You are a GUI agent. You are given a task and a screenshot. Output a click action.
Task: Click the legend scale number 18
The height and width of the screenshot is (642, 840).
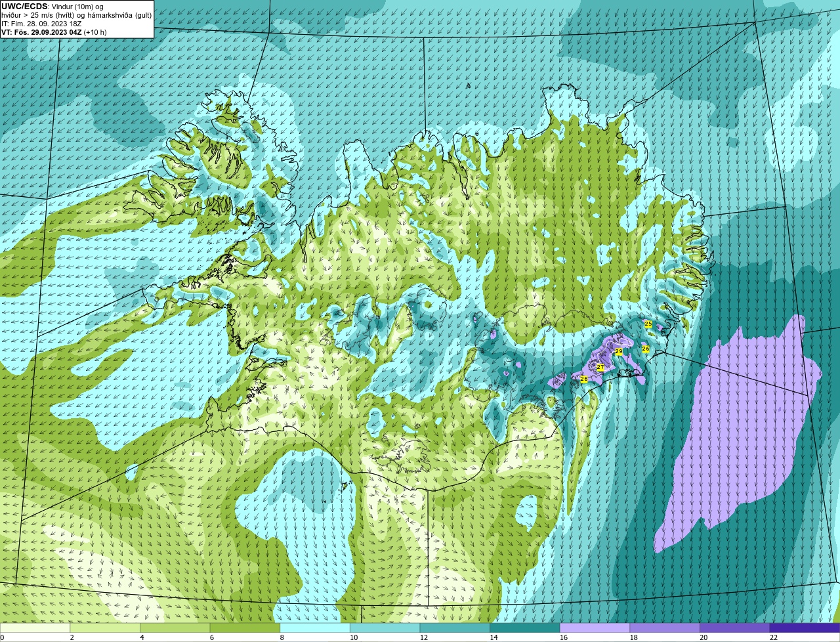pos(633,637)
